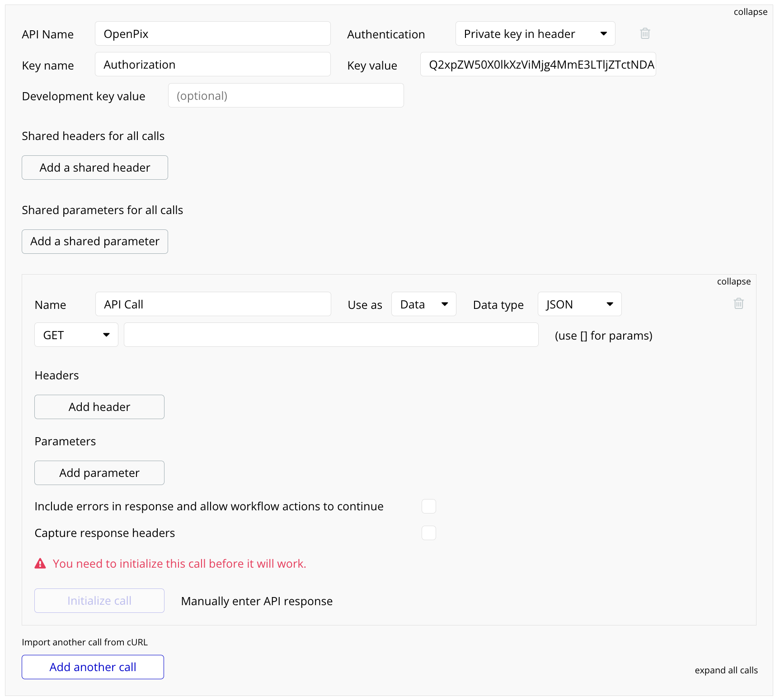This screenshot has width=780, height=700.
Task: Click the Development key value field
Action: pos(286,95)
